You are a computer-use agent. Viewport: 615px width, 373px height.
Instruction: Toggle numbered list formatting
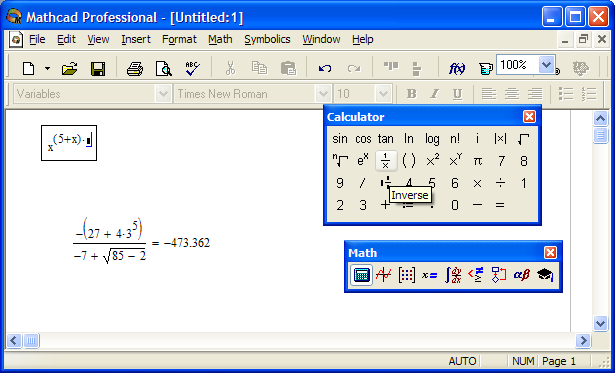[589, 94]
